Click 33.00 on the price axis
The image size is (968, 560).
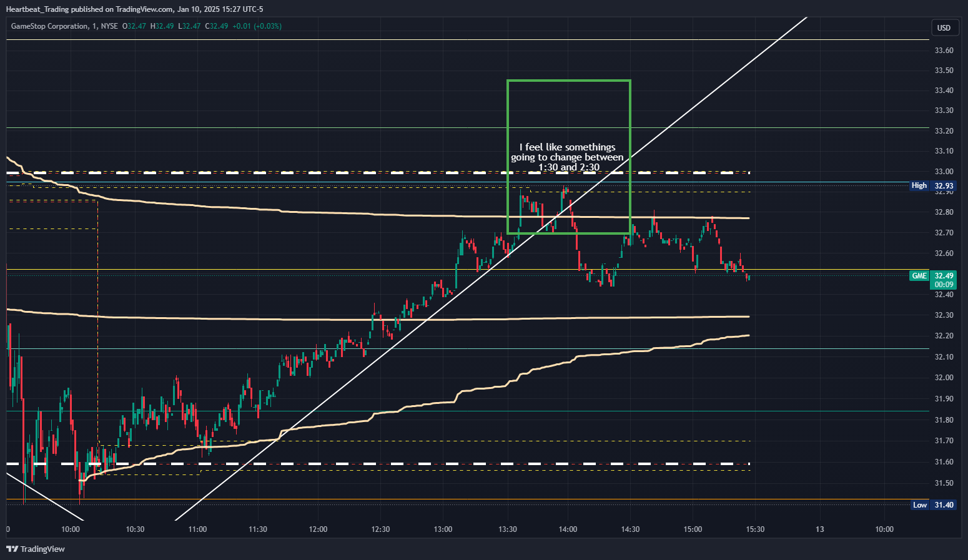[x=944, y=172]
